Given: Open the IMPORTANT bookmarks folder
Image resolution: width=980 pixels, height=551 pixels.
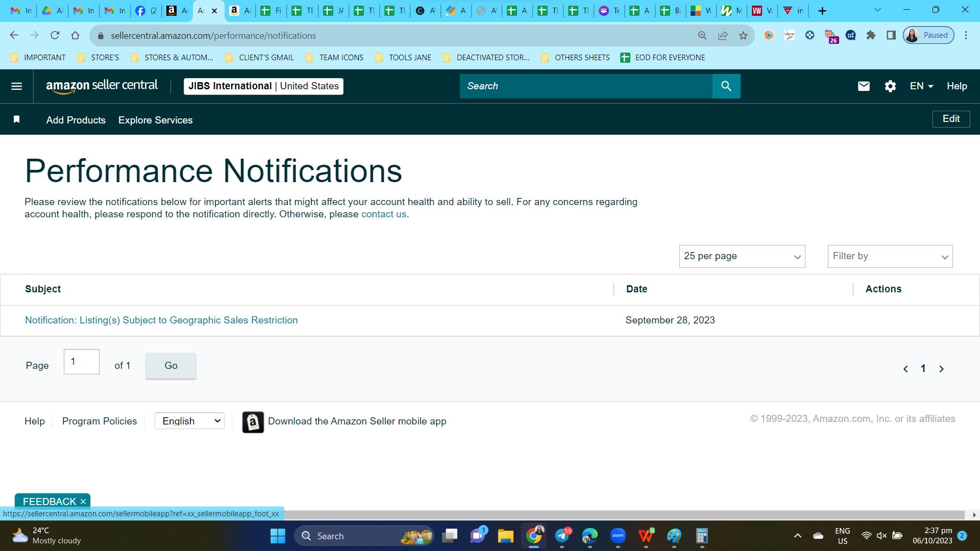Looking at the screenshot, I should [x=38, y=58].
